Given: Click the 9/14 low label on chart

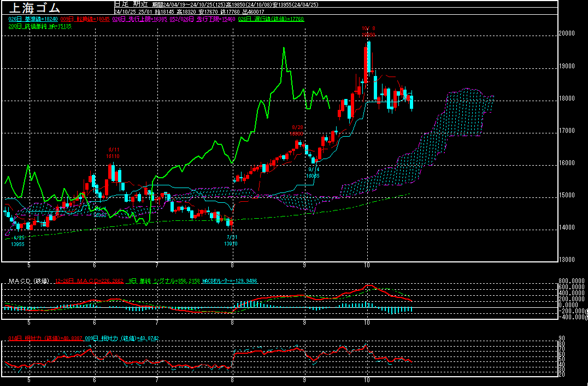Looking at the screenshot, I should point(313,173).
